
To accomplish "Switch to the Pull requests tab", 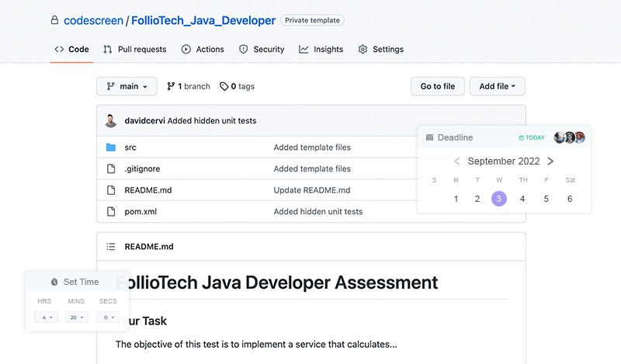I will click(x=135, y=49).
